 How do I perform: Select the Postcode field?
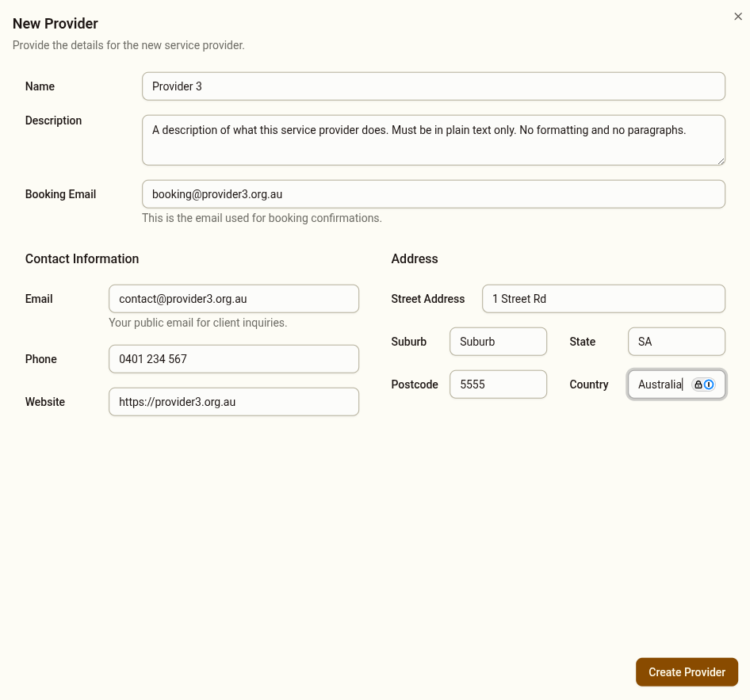(498, 384)
